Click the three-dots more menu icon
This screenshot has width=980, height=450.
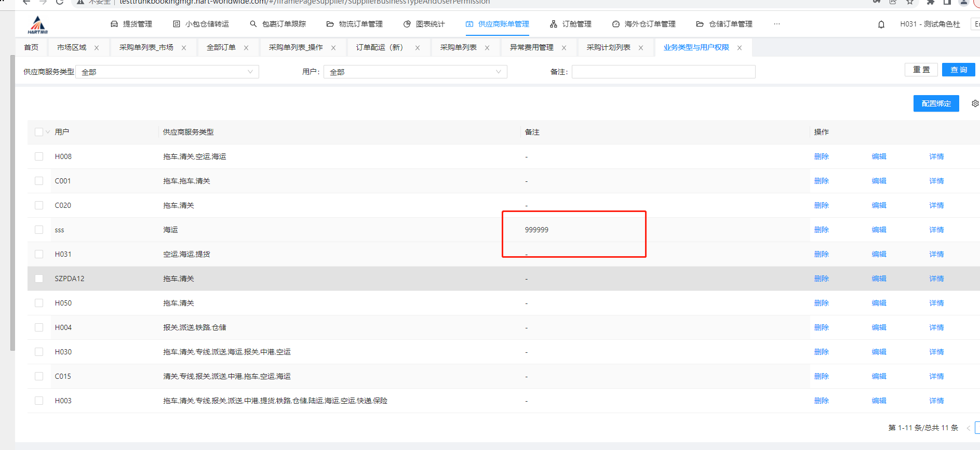click(x=776, y=24)
